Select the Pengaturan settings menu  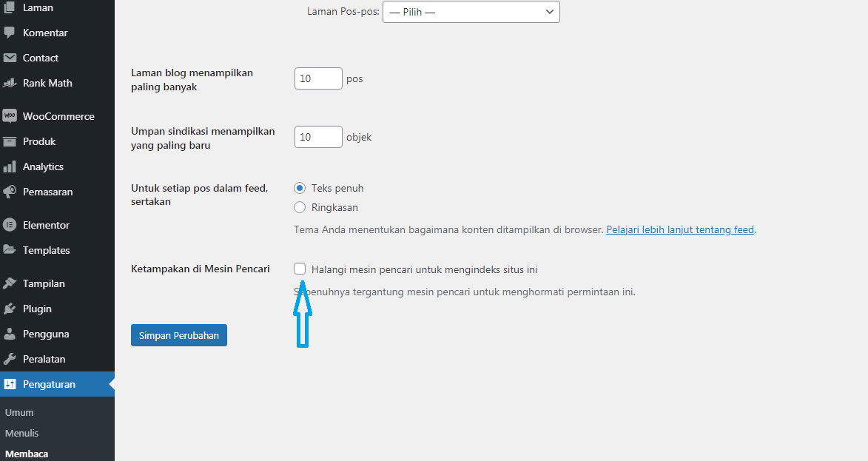[57, 384]
